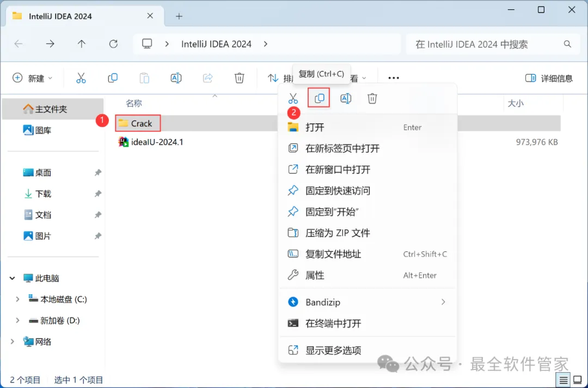Choose 压缩为 ZIP 文件 in the context menu

tap(367, 233)
